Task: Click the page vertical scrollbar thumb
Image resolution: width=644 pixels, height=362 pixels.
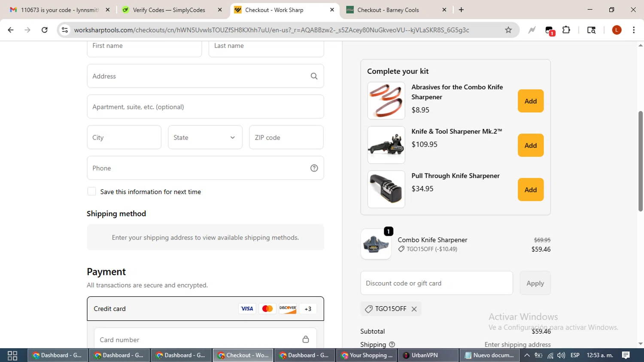Action: click(x=641, y=161)
